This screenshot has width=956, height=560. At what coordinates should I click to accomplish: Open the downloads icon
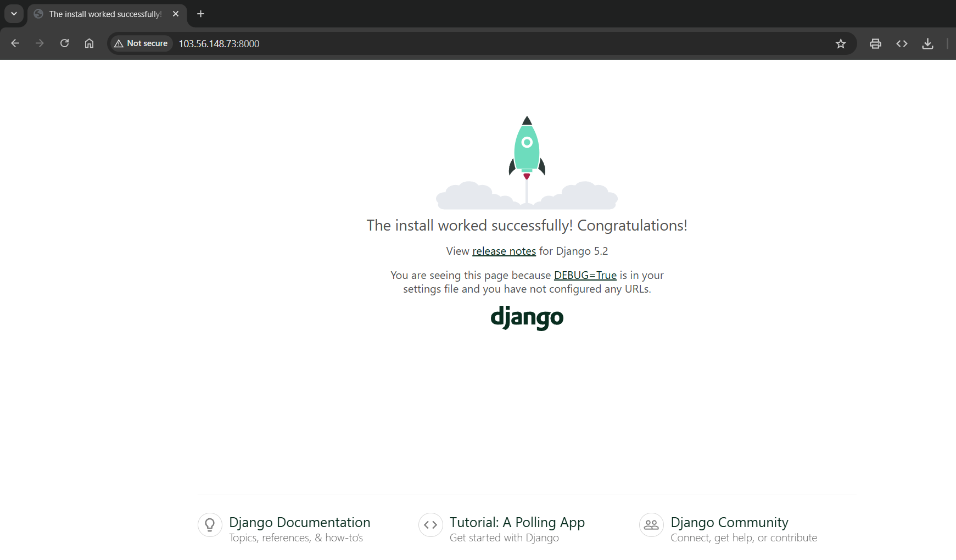click(x=927, y=44)
